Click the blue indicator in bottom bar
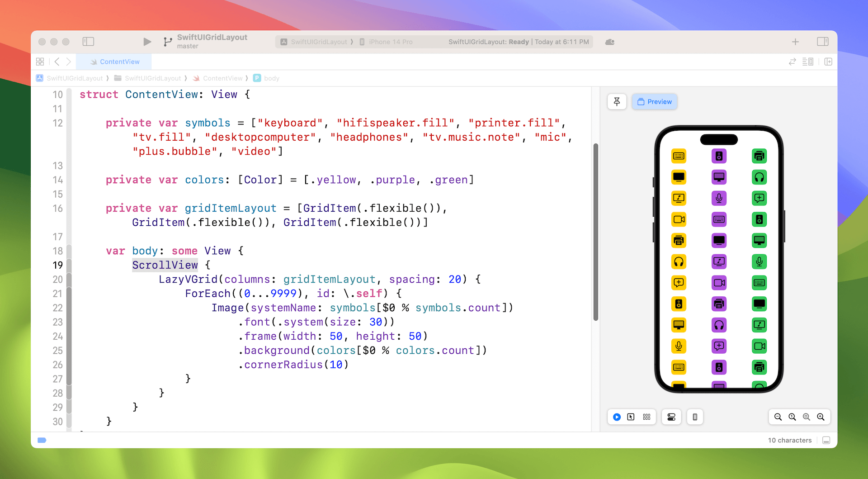868x479 pixels. click(42, 440)
